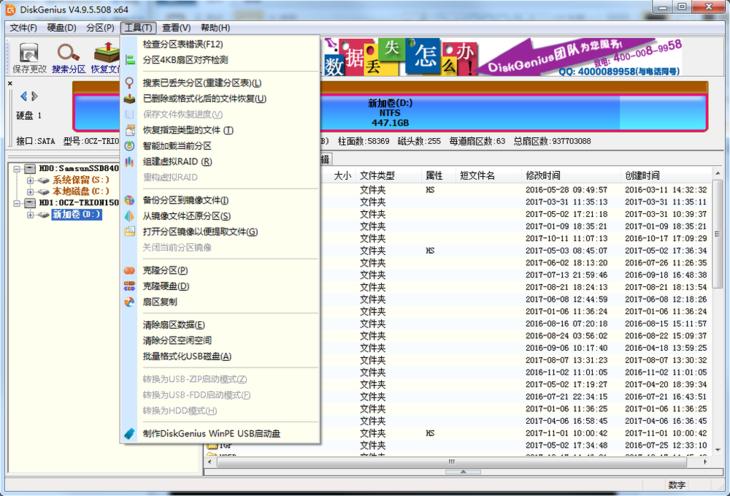730x496 pixels.
Task: Click the 打开分区镜像 folder icon
Action: coord(130,231)
